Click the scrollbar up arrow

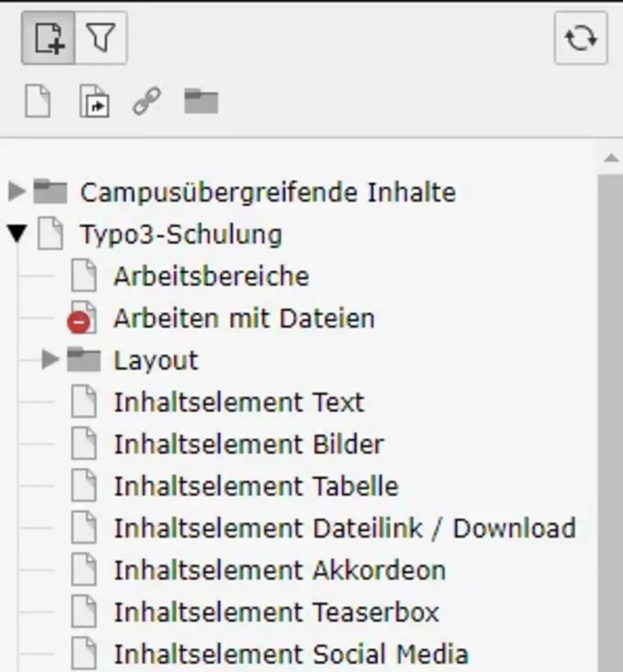coord(611,158)
